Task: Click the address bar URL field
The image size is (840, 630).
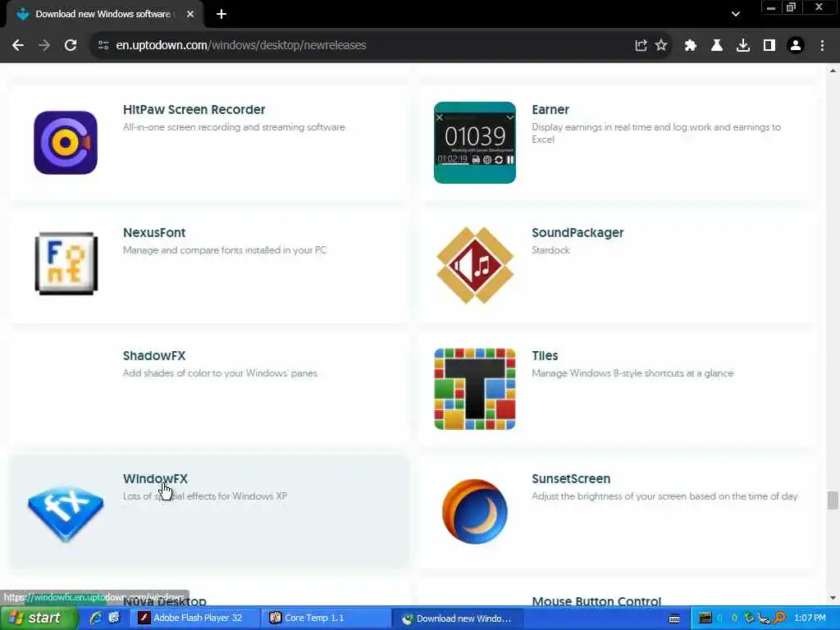Action: tap(359, 46)
